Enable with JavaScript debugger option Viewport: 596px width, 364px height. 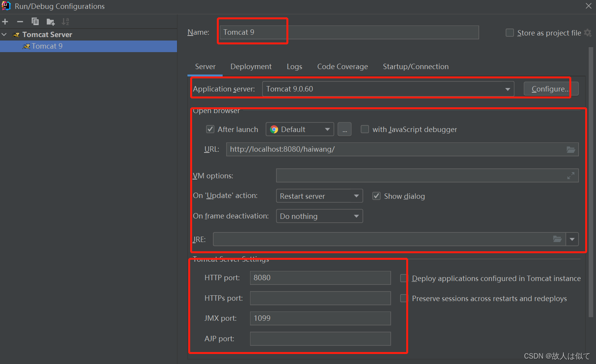[365, 129]
